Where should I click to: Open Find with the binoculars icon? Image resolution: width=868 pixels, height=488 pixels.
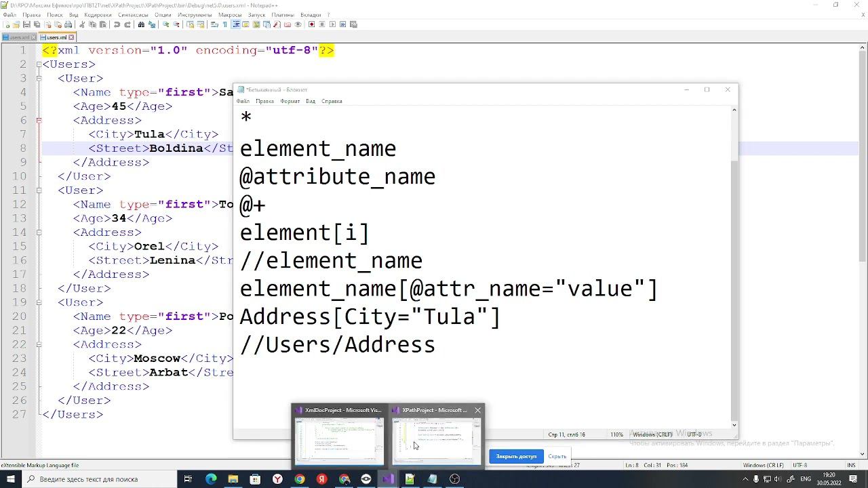click(x=141, y=24)
